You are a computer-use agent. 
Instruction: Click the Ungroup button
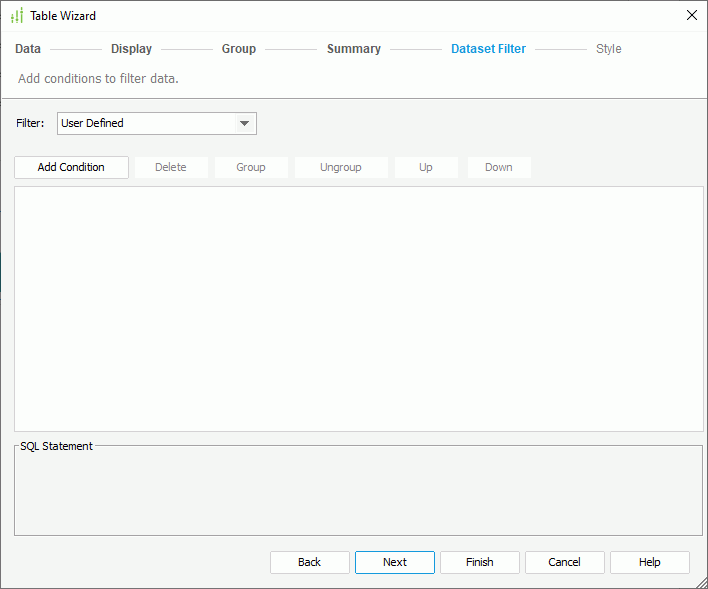340,167
